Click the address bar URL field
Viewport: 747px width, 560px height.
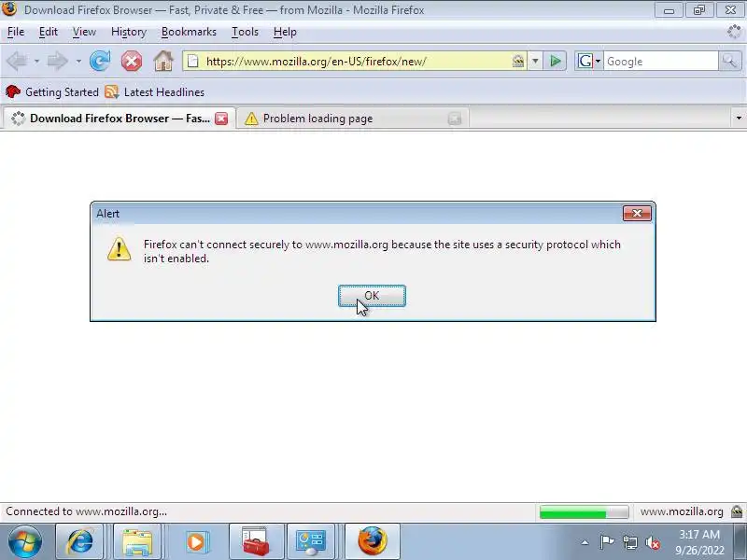tap(357, 62)
